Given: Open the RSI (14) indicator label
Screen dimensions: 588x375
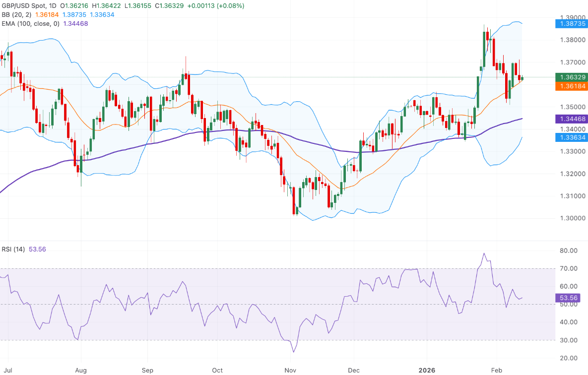Looking at the screenshot, I should coord(13,249).
